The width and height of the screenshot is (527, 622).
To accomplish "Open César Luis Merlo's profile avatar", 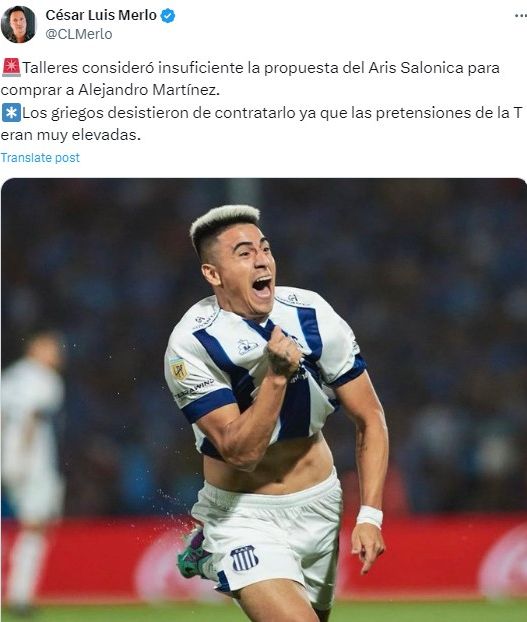I will point(18,24).
